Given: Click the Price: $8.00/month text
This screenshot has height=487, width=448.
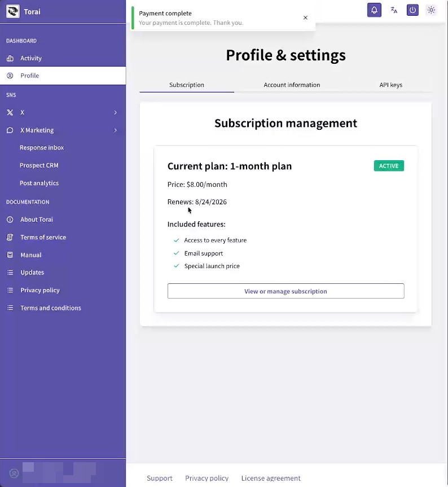Looking at the screenshot, I should point(197,185).
